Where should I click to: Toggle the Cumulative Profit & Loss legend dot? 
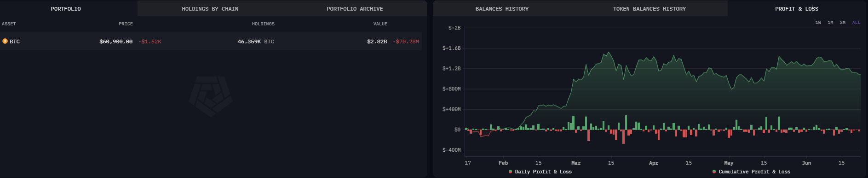pos(714,172)
